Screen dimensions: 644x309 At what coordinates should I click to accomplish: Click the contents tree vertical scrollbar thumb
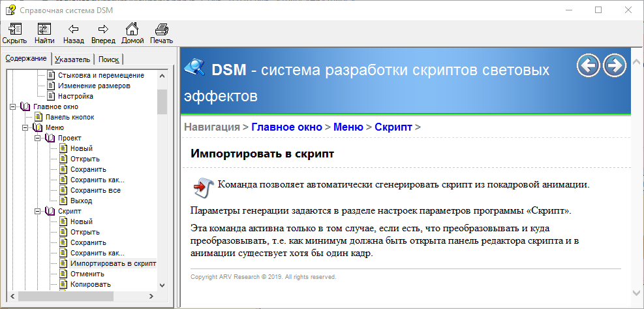point(162,101)
